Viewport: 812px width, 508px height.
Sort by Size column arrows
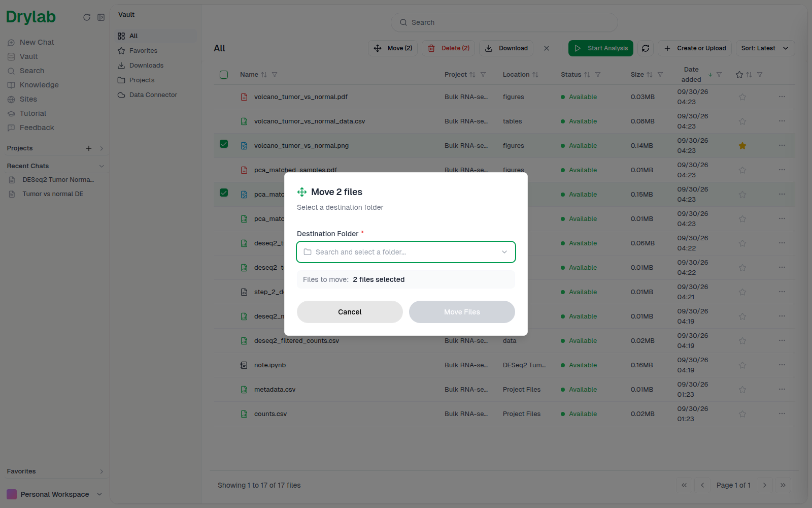650,75
